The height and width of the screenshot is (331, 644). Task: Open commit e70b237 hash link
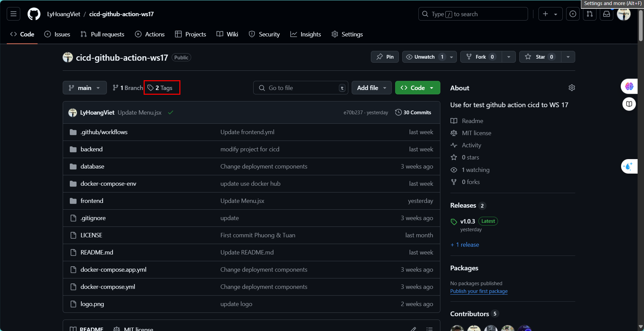coord(353,112)
